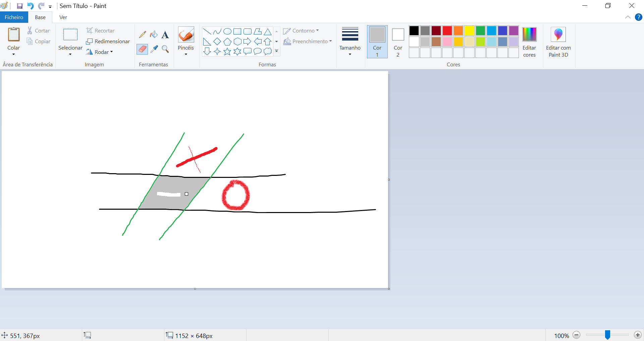Open the Selecionar dropdown arrow
644x341 pixels.
pos(70,54)
